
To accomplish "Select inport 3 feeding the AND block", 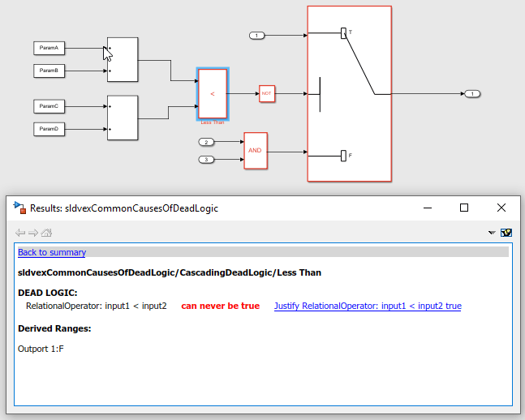I will [206, 159].
